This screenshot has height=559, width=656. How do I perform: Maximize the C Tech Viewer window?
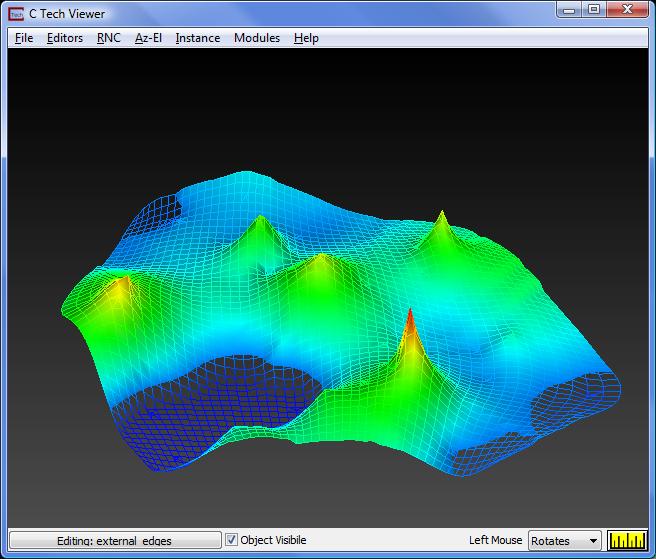[x=594, y=10]
